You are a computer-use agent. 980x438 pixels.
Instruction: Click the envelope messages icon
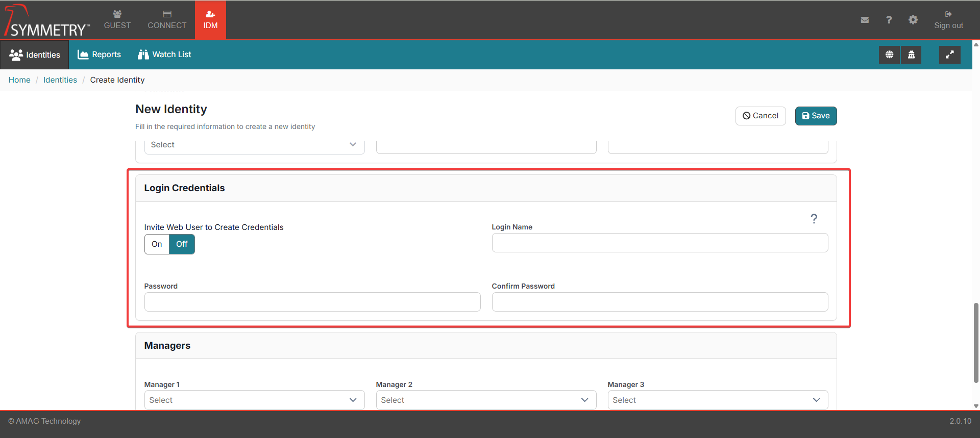click(865, 20)
